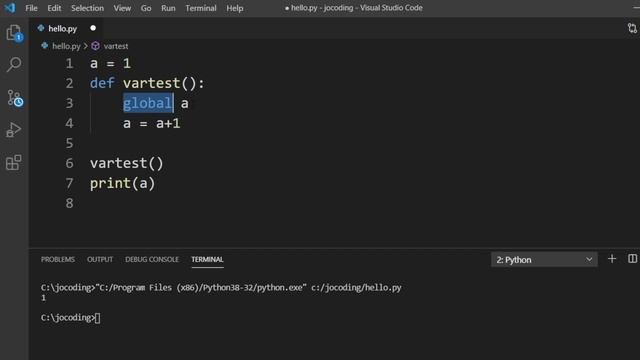Click the 'def' keyword on line 2

click(102, 83)
